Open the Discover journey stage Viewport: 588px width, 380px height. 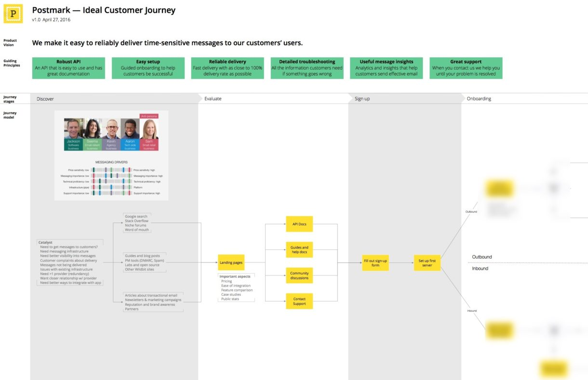coord(45,99)
